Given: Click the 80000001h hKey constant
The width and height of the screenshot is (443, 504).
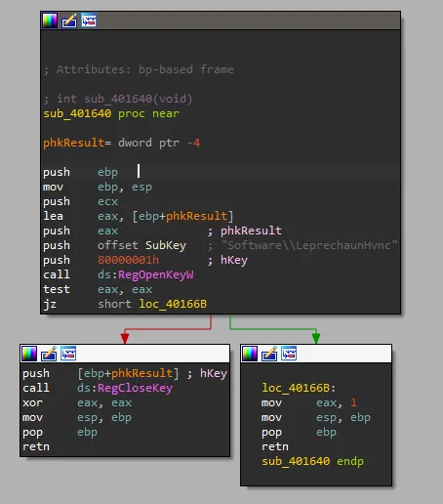Looking at the screenshot, I should [x=128, y=260].
